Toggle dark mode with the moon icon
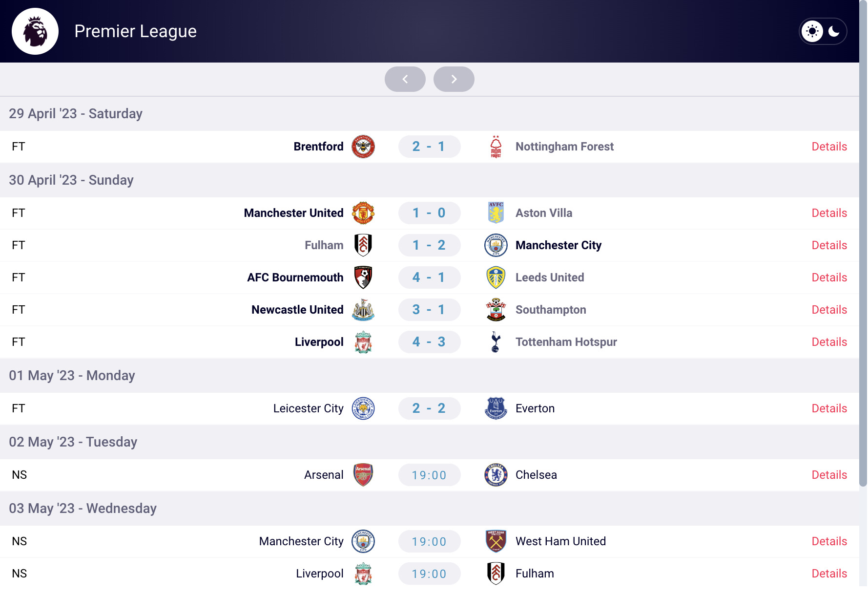 coord(833,31)
